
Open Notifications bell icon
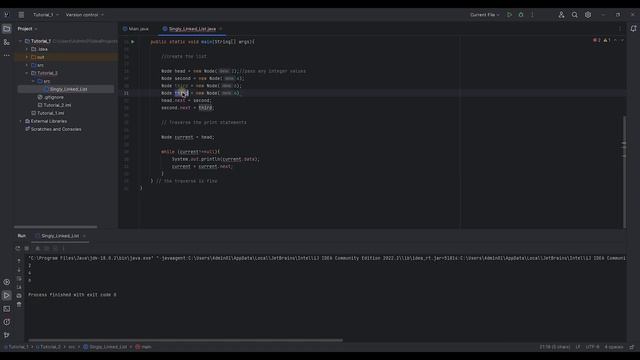[x=633, y=29]
